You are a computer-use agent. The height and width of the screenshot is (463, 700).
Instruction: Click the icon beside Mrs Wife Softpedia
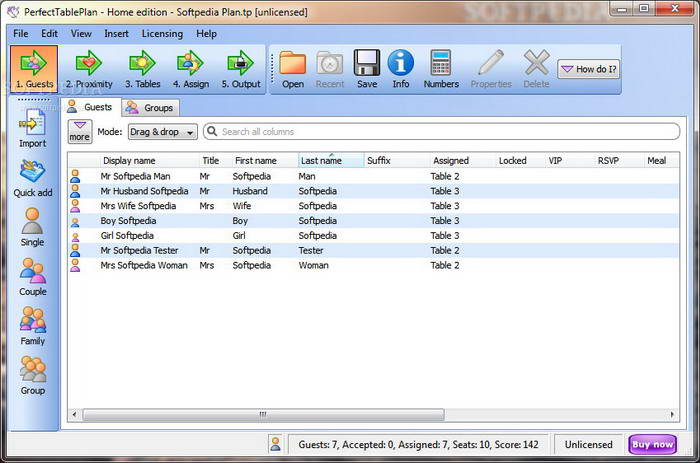(75, 206)
